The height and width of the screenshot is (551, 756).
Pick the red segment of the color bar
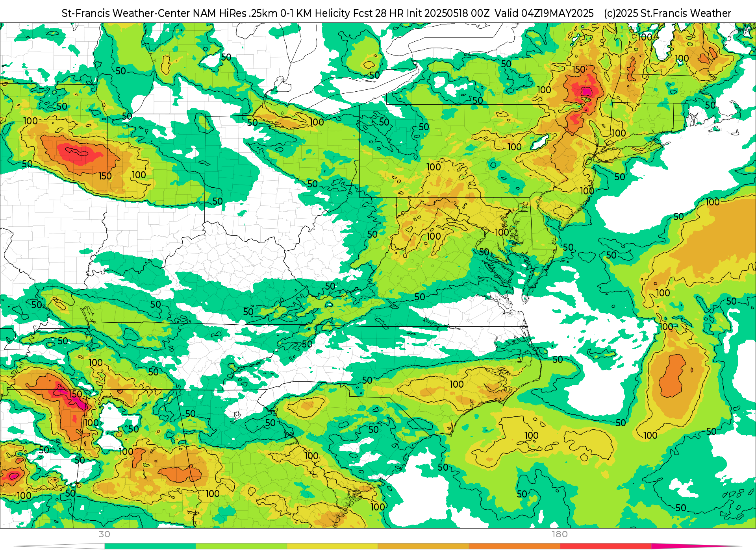[605, 546]
